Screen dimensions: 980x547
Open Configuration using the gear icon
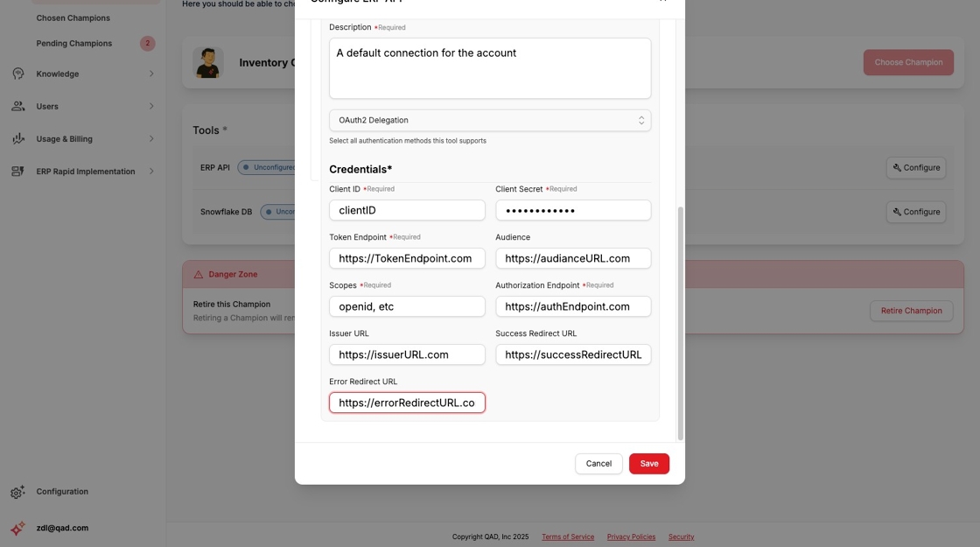pyautogui.click(x=15, y=491)
